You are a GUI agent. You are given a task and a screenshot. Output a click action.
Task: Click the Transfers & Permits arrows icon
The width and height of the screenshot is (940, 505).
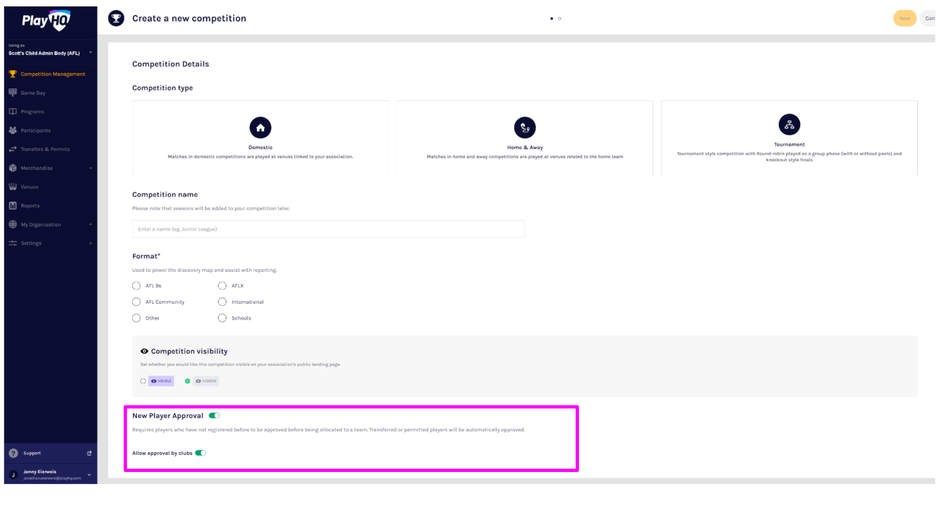(x=13, y=149)
